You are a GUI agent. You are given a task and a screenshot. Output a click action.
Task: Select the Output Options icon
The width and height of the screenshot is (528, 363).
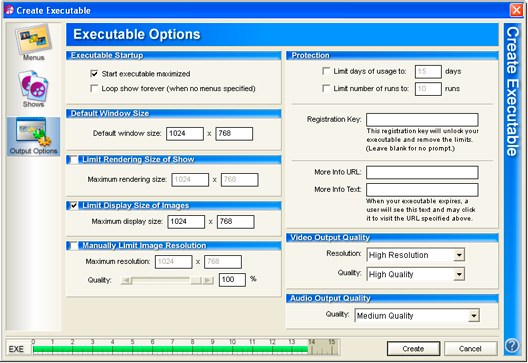coord(33,136)
